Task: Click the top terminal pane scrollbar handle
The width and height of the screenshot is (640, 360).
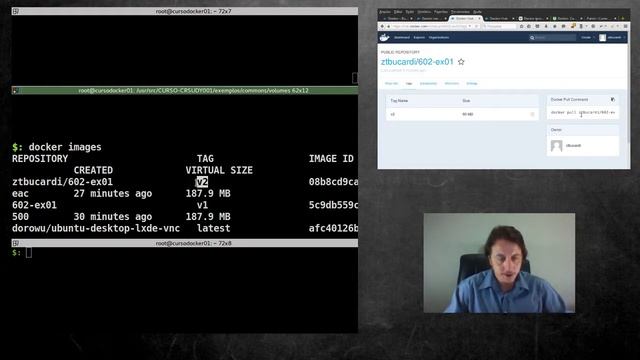Action: [355, 78]
